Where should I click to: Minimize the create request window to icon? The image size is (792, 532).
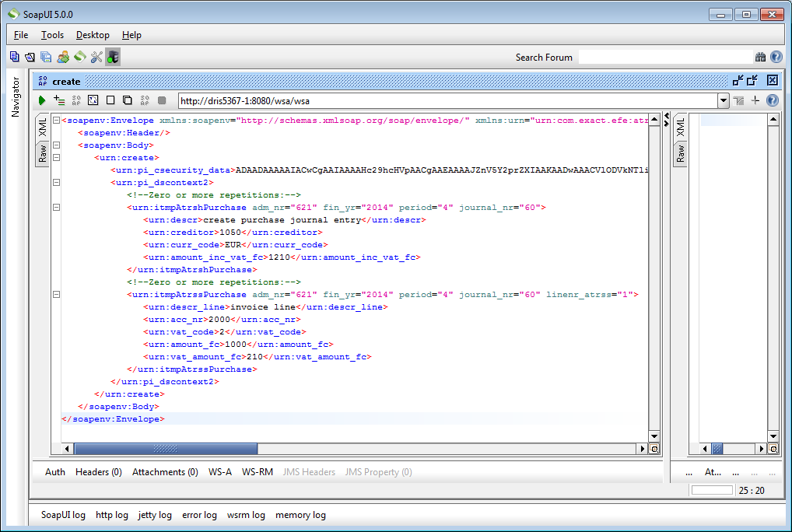738,80
